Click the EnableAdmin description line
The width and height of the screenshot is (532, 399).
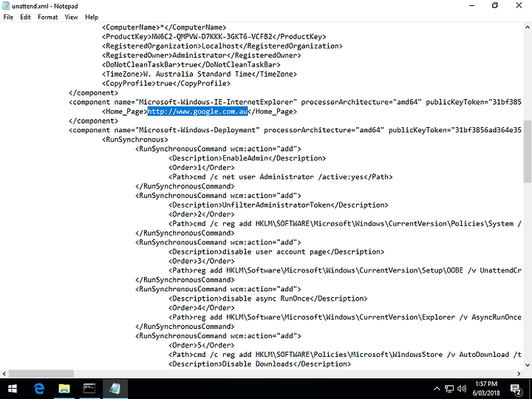click(x=248, y=158)
